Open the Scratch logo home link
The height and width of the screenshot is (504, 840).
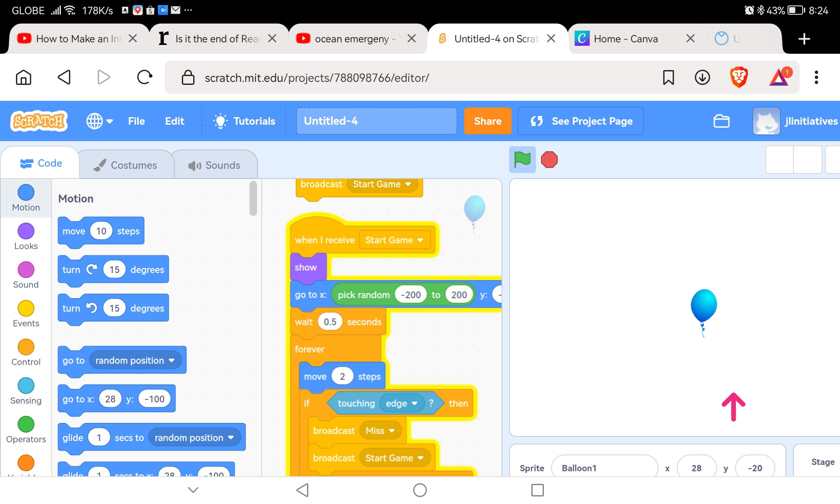(x=39, y=121)
